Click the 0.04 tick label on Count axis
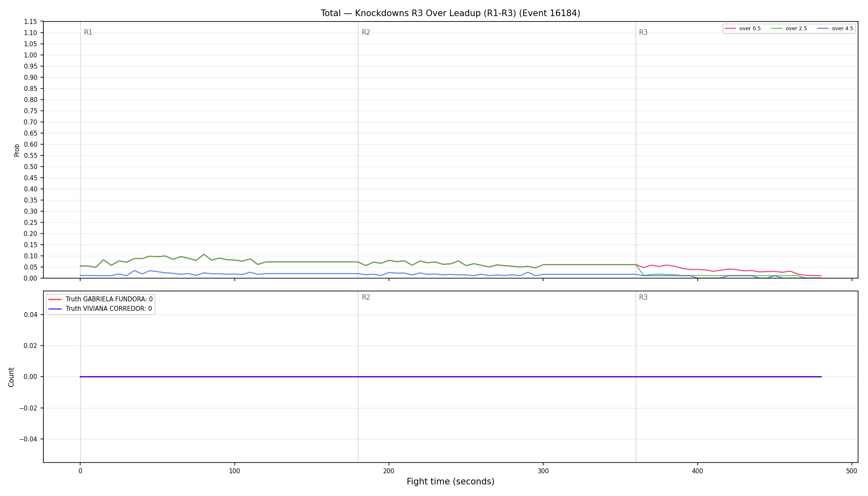Image resolution: width=868 pixels, height=496 pixels. [x=31, y=315]
